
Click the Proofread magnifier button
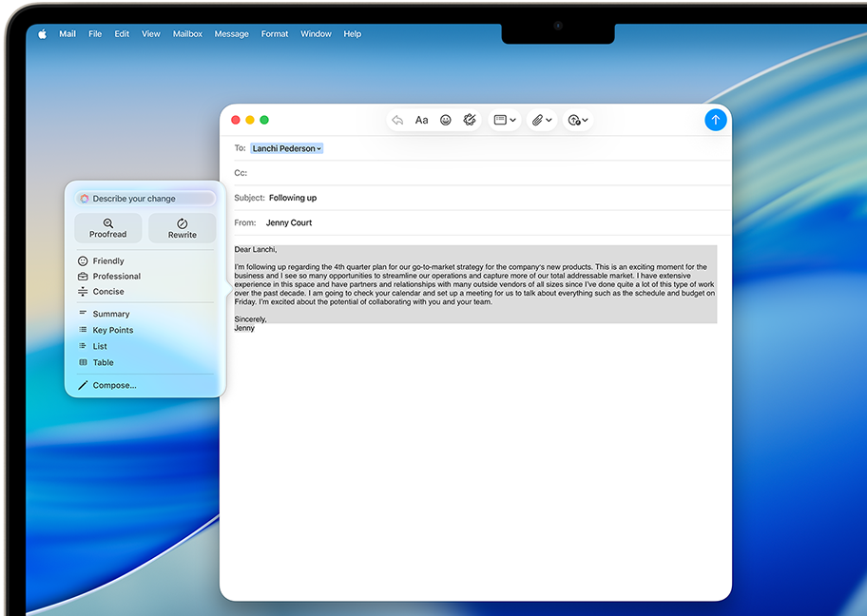(x=107, y=228)
